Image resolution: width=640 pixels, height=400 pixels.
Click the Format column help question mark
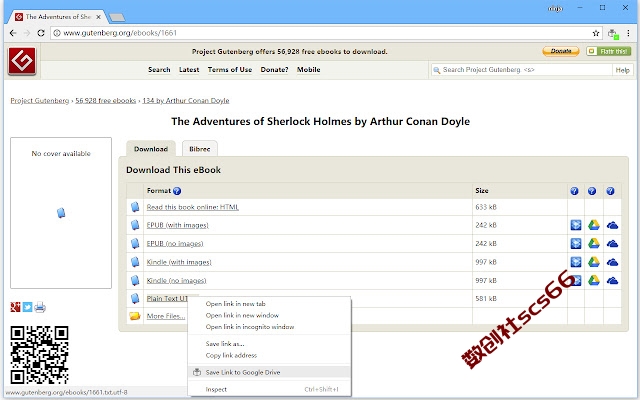177,191
